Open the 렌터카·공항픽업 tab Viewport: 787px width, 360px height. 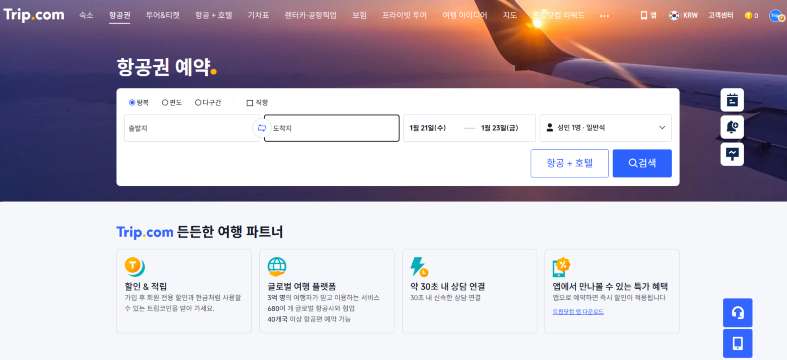point(310,16)
